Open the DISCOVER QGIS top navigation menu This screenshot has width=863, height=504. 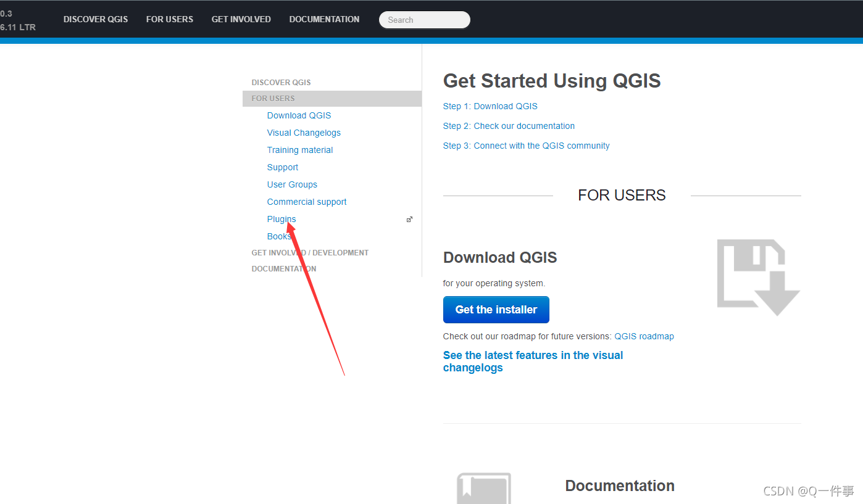pyautogui.click(x=96, y=19)
